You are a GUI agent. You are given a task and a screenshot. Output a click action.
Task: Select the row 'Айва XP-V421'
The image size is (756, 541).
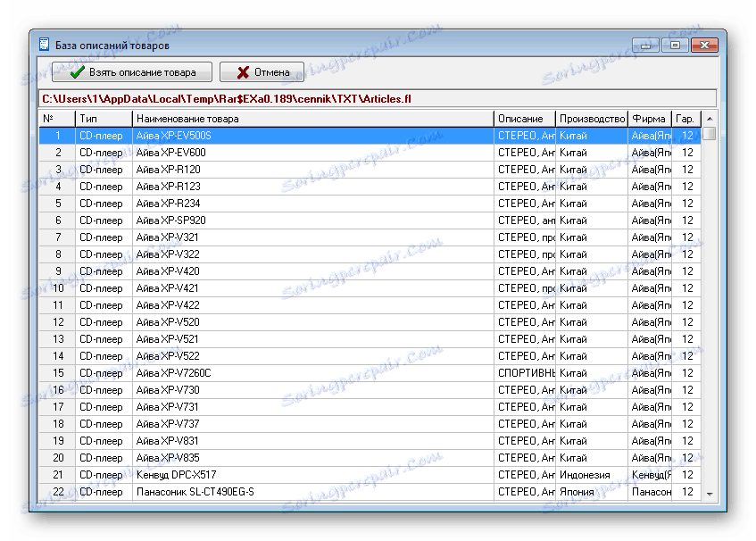point(370,288)
